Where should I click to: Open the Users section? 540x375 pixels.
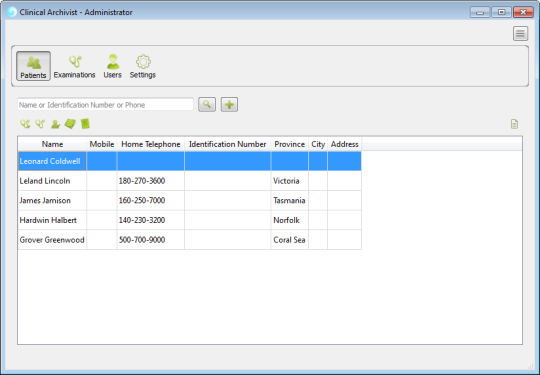[113, 66]
